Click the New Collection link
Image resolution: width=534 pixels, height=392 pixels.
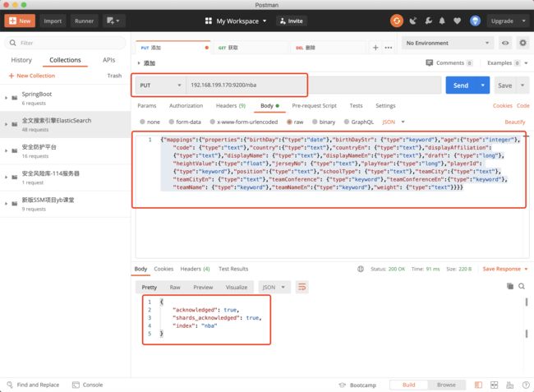pos(32,76)
